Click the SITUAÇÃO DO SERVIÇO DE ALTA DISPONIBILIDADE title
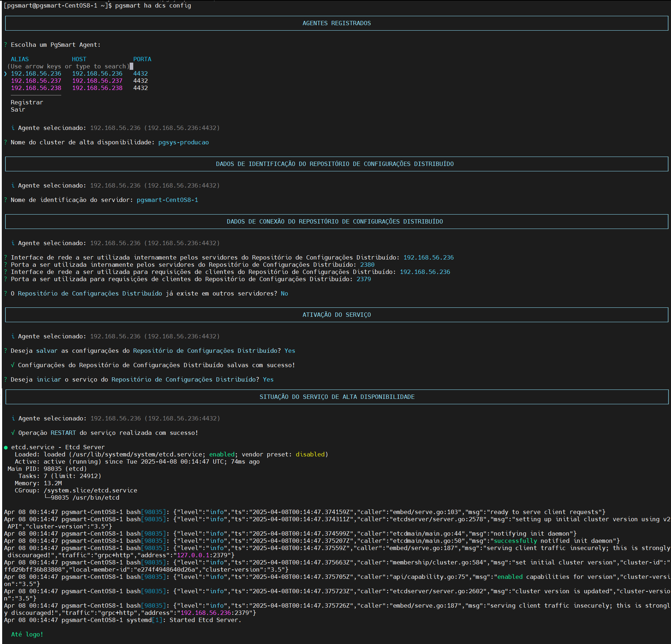671x644 pixels. 337,397
